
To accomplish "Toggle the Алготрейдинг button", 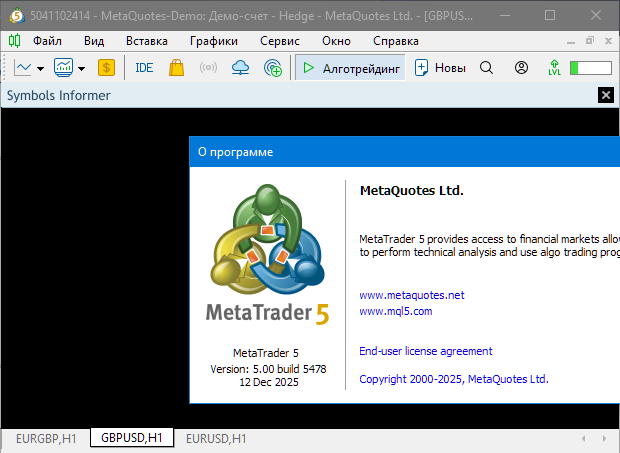I will click(350, 68).
